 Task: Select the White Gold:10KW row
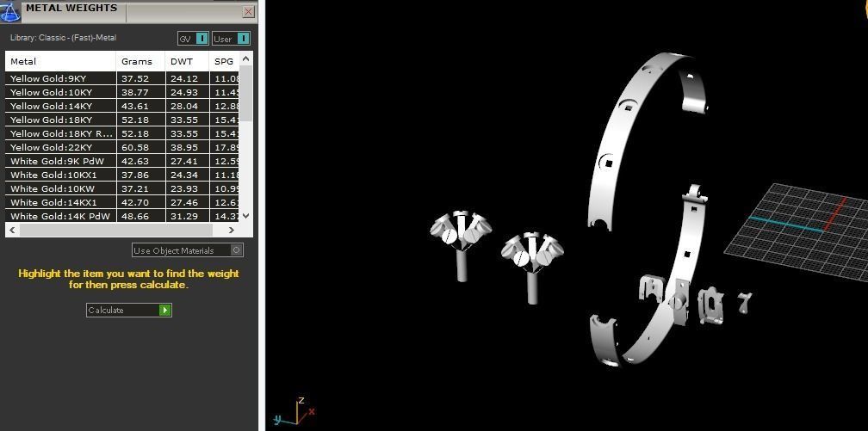(121, 188)
